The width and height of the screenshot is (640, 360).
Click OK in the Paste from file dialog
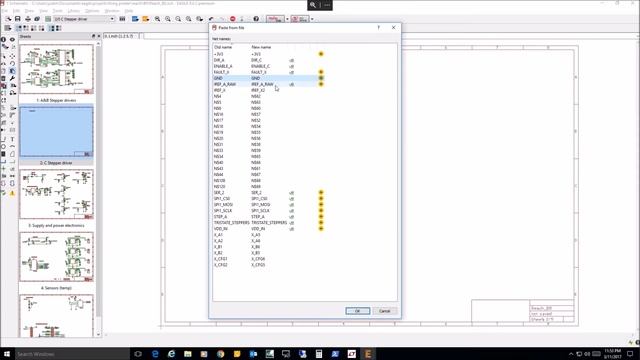pos(358,311)
